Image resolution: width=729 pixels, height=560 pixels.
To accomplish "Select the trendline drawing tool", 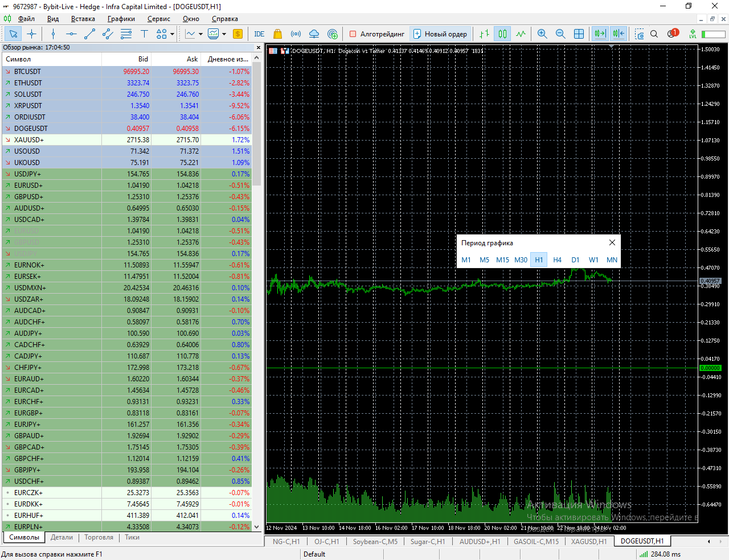I will coord(89,34).
